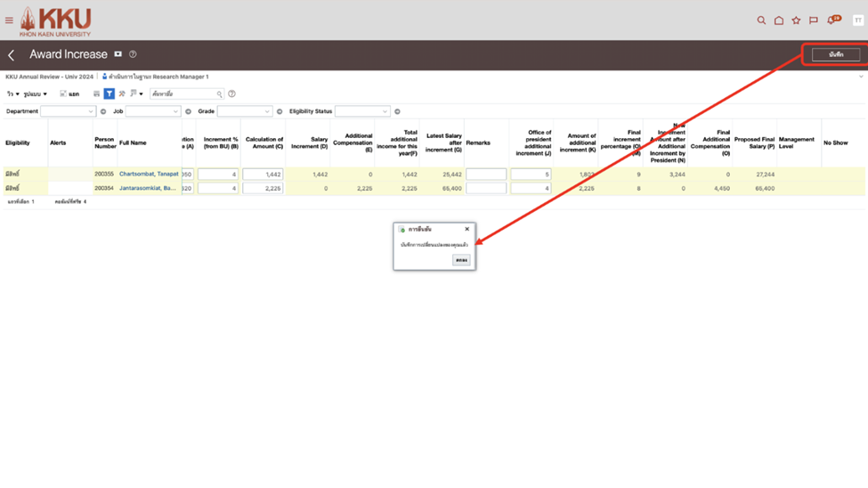Click the back arrow beside Award Increase

click(x=12, y=55)
